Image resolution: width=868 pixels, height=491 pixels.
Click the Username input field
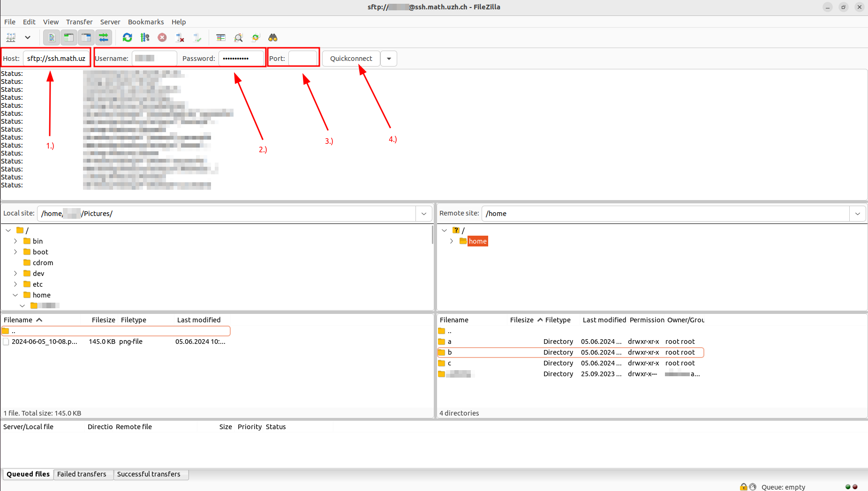154,59
